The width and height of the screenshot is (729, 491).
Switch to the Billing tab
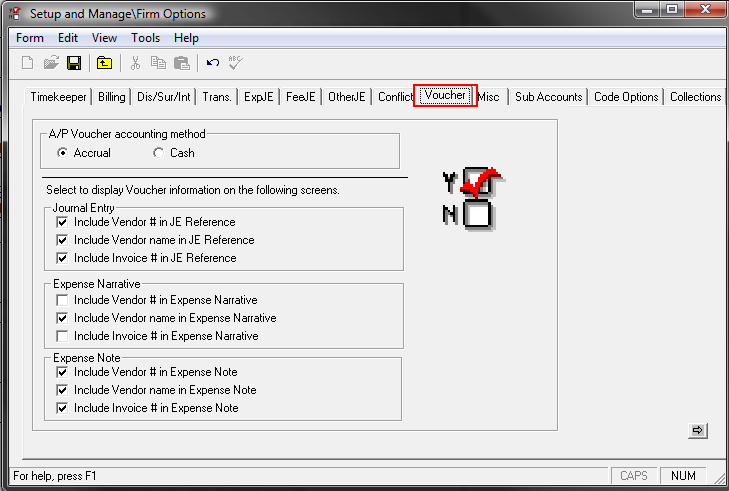coord(112,97)
